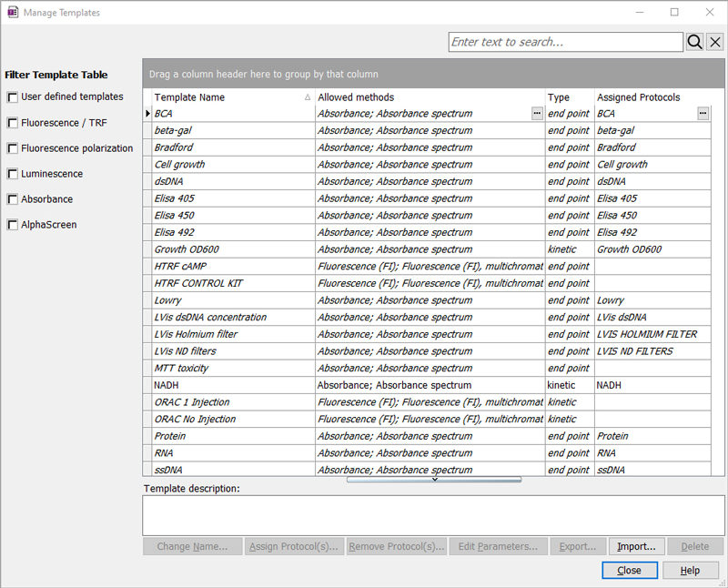This screenshot has width=728, height=588.
Task: Click the group-by column drop area
Action: 433,74
